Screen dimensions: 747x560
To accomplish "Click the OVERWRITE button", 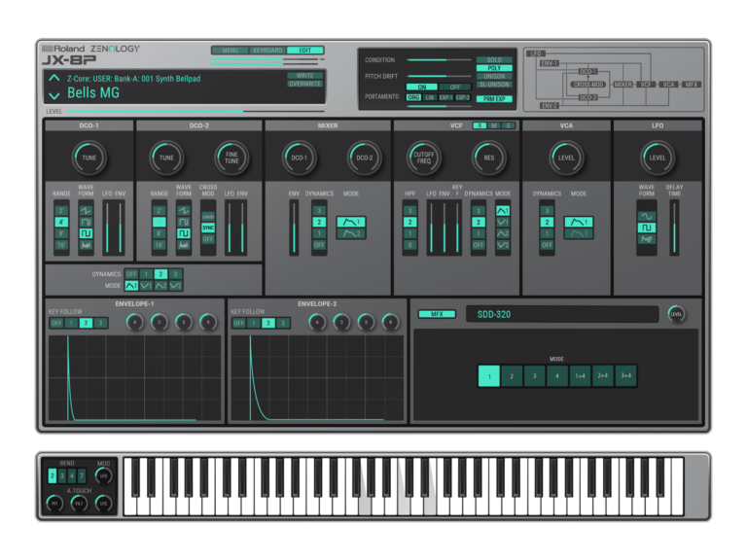I will tap(304, 84).
